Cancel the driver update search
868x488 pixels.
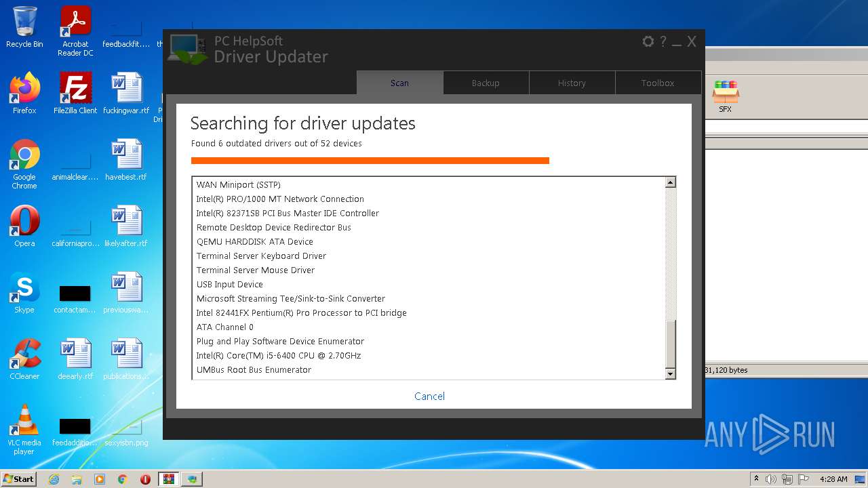[x=429, y=396]
